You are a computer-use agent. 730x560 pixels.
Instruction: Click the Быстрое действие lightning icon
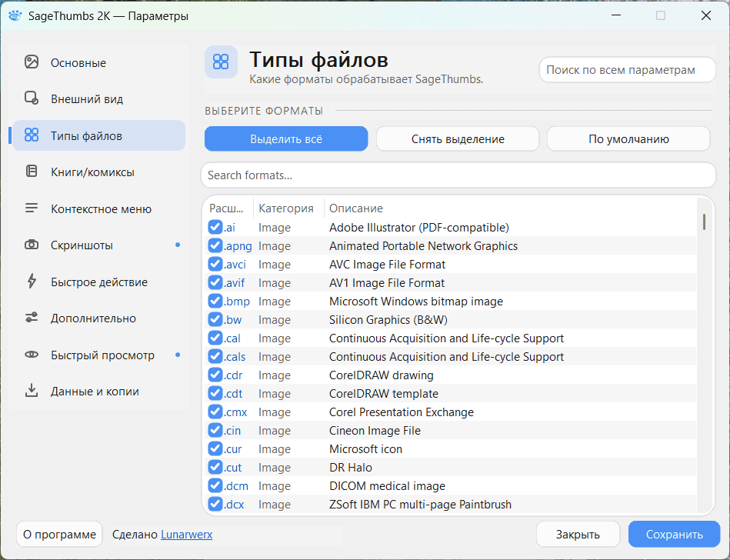click(x=32, y=282)
